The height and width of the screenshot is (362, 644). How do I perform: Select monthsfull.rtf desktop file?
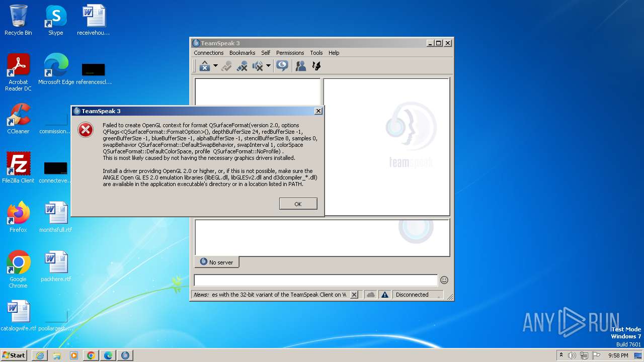(x=56, y=217)
